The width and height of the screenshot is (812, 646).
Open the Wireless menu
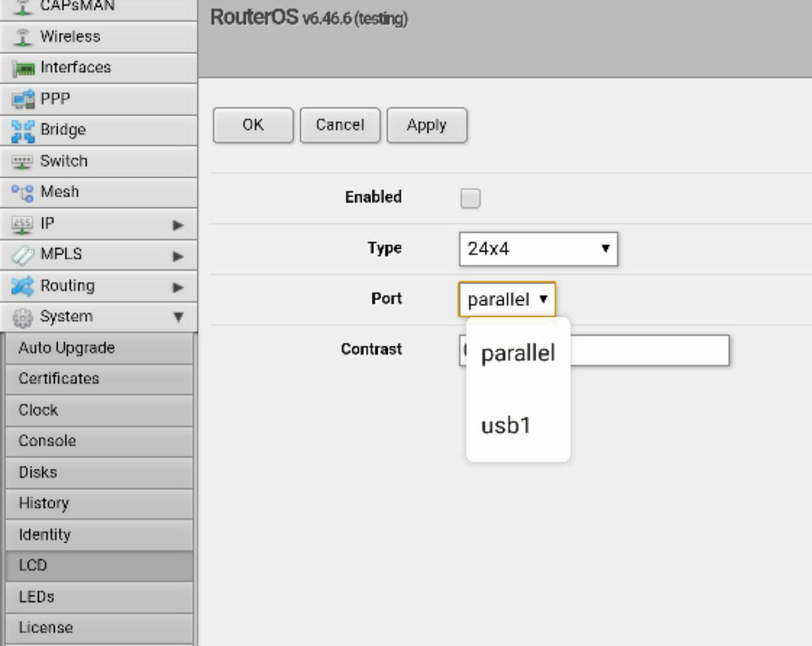point(99,37)
